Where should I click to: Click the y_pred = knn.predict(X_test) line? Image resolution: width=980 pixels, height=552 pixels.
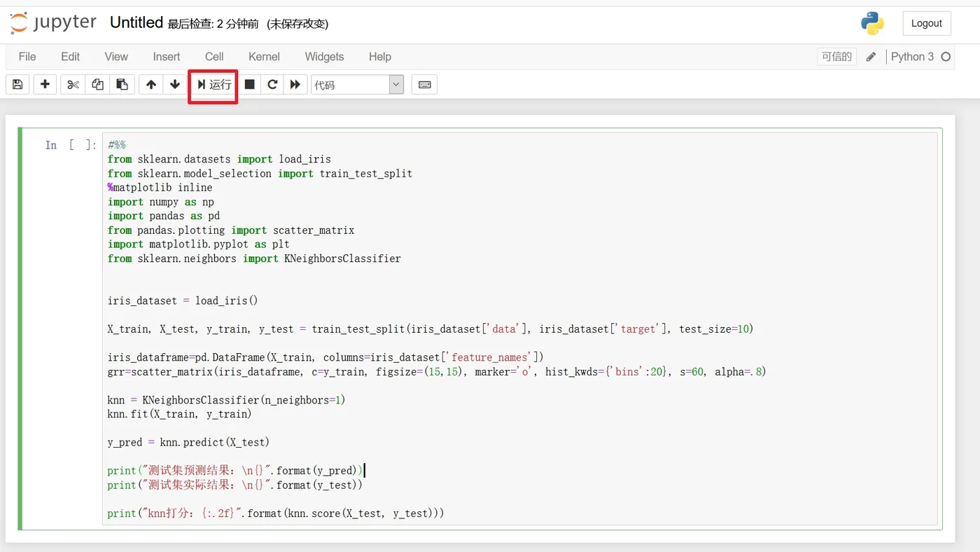pos(188,442)
